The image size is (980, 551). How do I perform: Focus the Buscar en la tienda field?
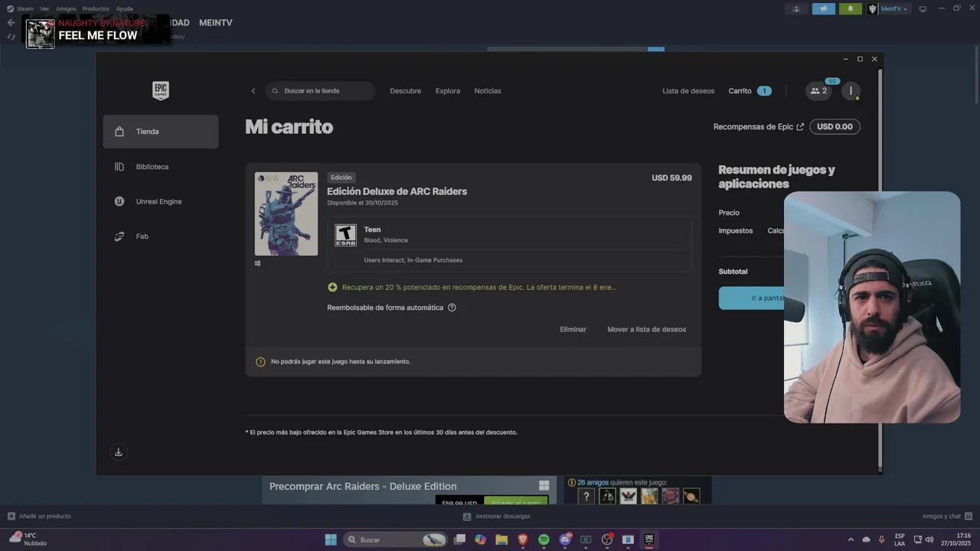(x=321, y=91)
